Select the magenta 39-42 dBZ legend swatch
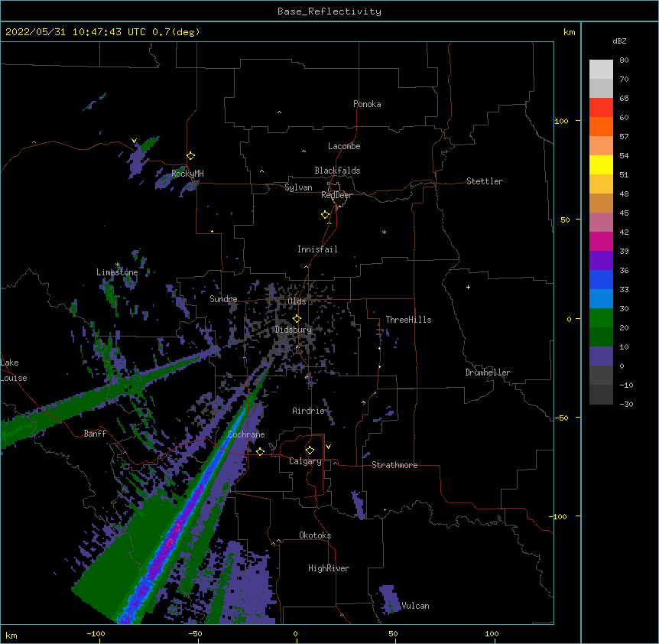The height and width of the screenshot is (644, 659). click(x=601, y=241)
